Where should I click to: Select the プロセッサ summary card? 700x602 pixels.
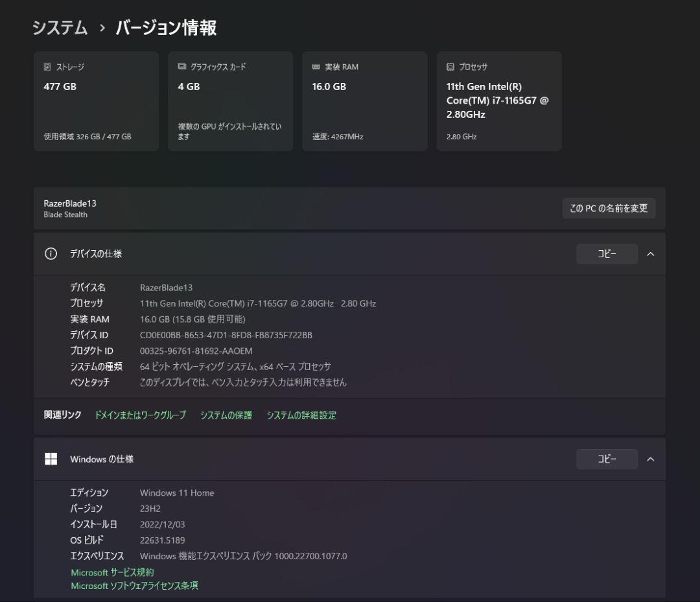499,100
